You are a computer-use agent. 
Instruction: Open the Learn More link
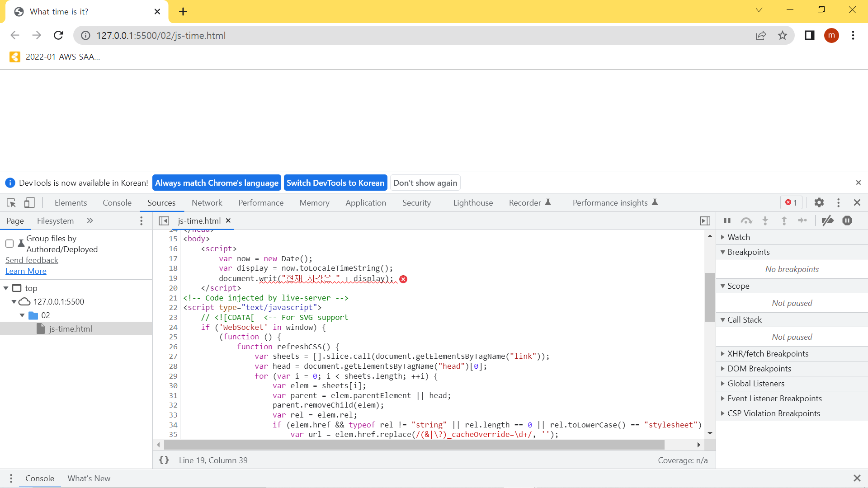click(x=26, y=271)
